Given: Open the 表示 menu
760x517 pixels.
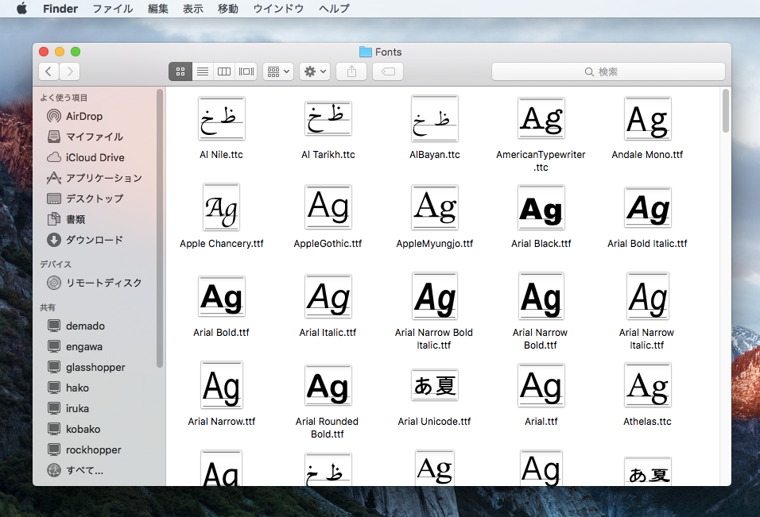Looking at the screenshot, I should pos(193,8).
